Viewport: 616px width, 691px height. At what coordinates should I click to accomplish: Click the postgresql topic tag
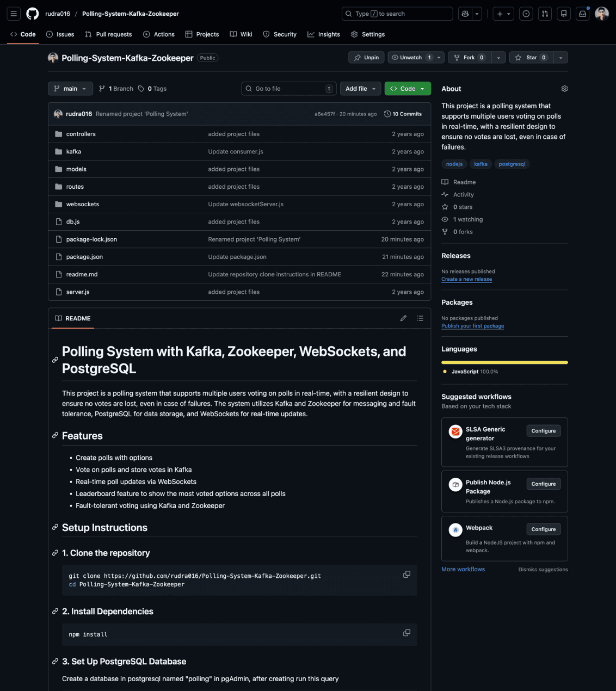pos(512,164)
